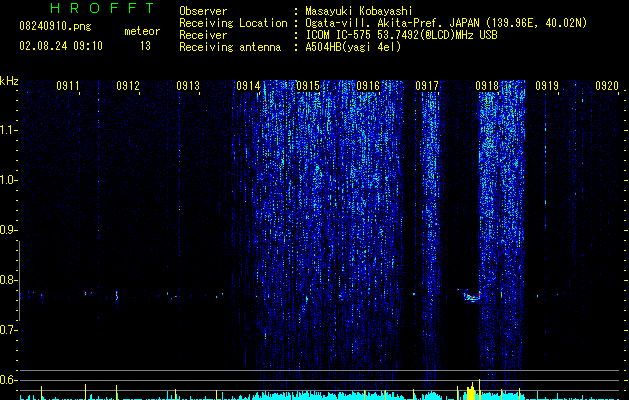
Task: Click the kHz axis unit label
Action: coord(9,81)
